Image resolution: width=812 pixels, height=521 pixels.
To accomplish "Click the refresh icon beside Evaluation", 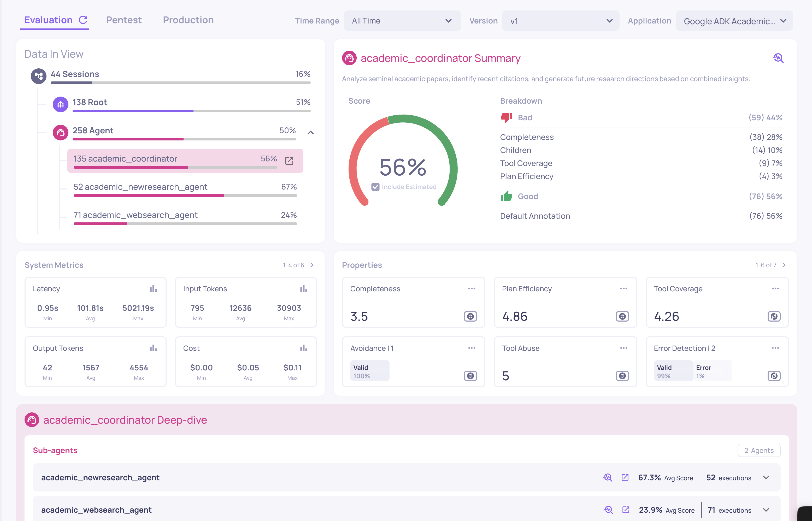I will [83, 20].
